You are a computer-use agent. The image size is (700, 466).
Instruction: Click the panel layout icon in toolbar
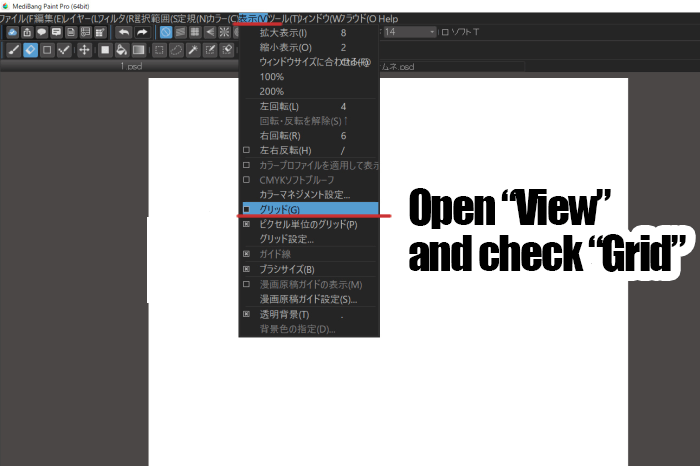pos(86,32)
